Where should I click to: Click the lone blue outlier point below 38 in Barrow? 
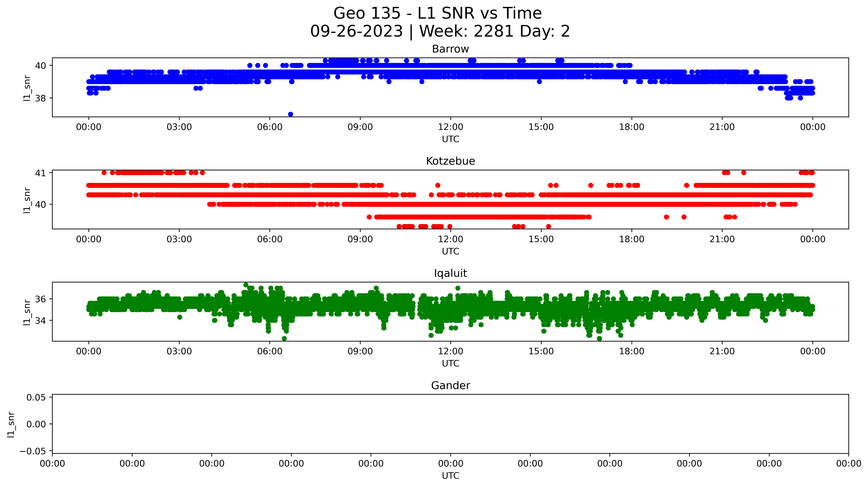click(x=290, y=114)
